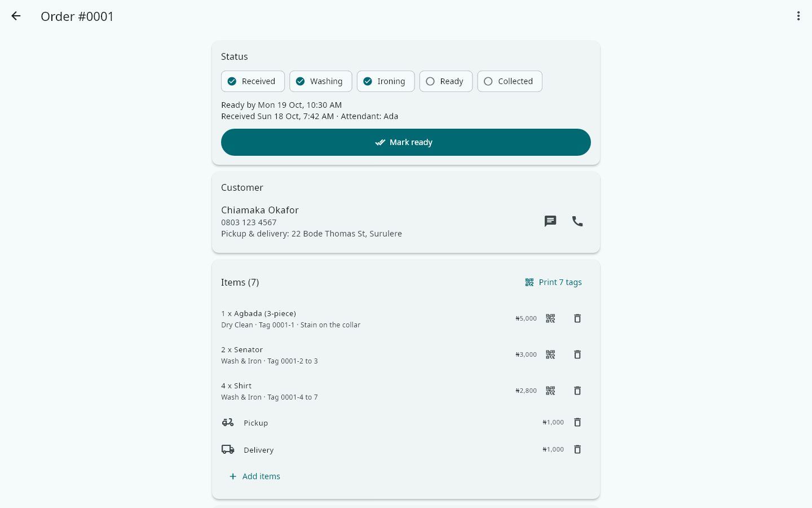Click the ₦3,000 price
Image resolution: width=812 pixels, height=508 pixels.
(526, 354)
